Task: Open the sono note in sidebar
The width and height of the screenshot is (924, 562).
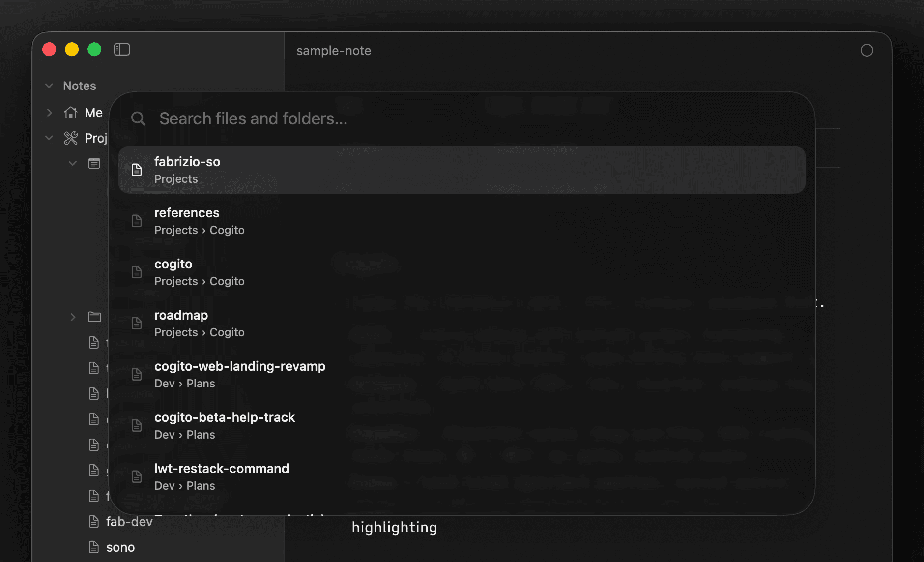Action: point(120,547)
